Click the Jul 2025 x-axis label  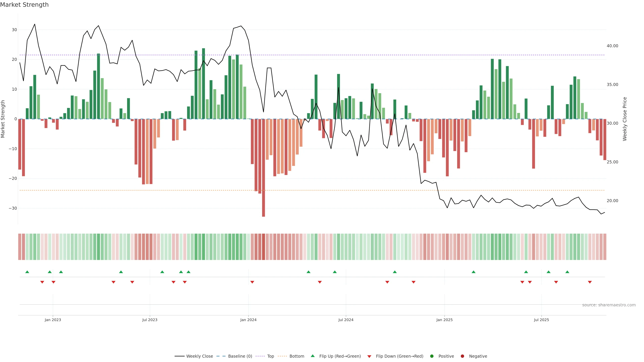point(541,320)
